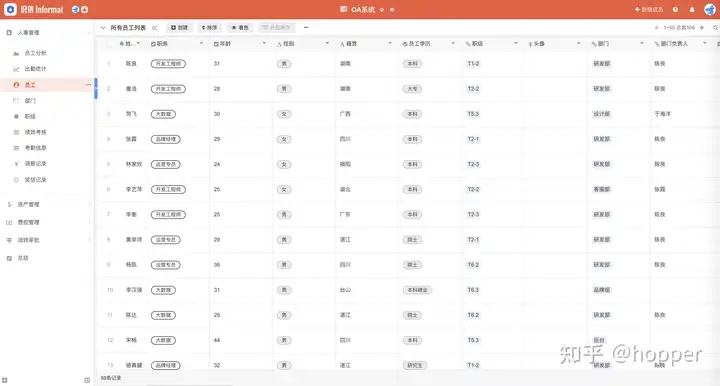Click the 品牌经理 tag in row 4
The width and height of the screenshot is (720, 386).
[x=166, y=139]
